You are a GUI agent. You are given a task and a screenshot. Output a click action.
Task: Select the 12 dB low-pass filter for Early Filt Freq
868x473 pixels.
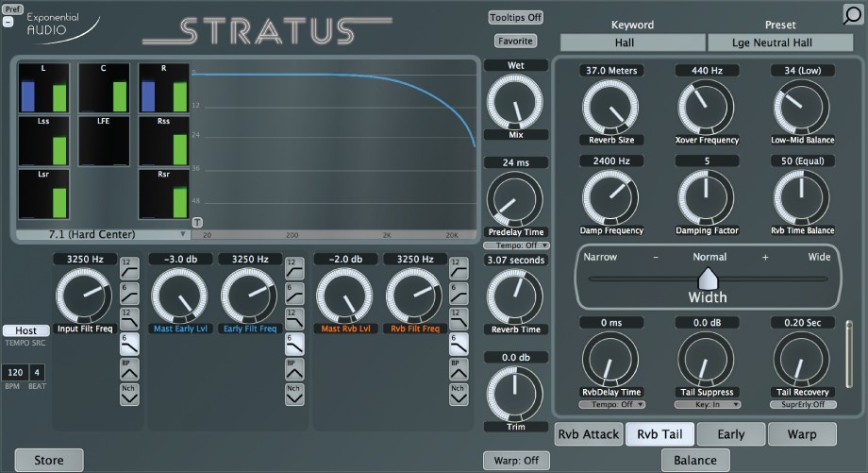[294, 319]
